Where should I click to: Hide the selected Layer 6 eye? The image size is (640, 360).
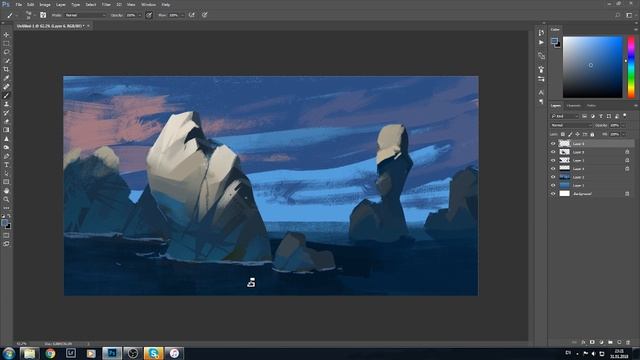point(553,144)
